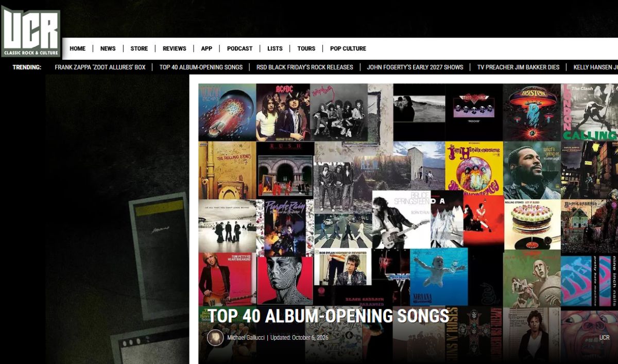Click the Tom Petty Heartbreakers album cover
Screen dimensions: 618x364
coord(227,279)
